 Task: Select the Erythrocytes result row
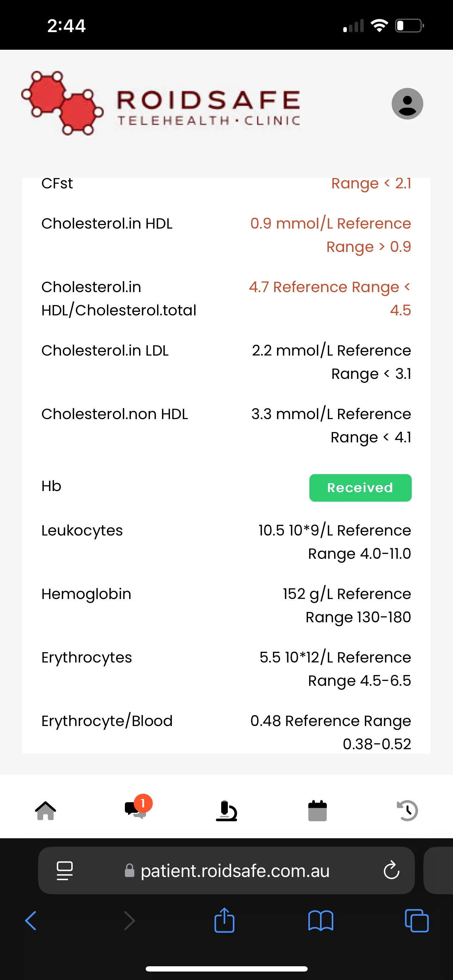tap(226, 669)
